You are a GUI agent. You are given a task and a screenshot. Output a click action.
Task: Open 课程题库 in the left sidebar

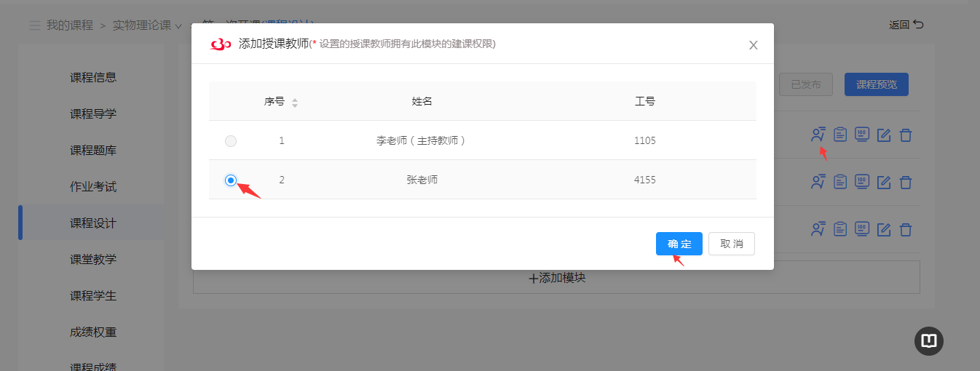(93, 150)
